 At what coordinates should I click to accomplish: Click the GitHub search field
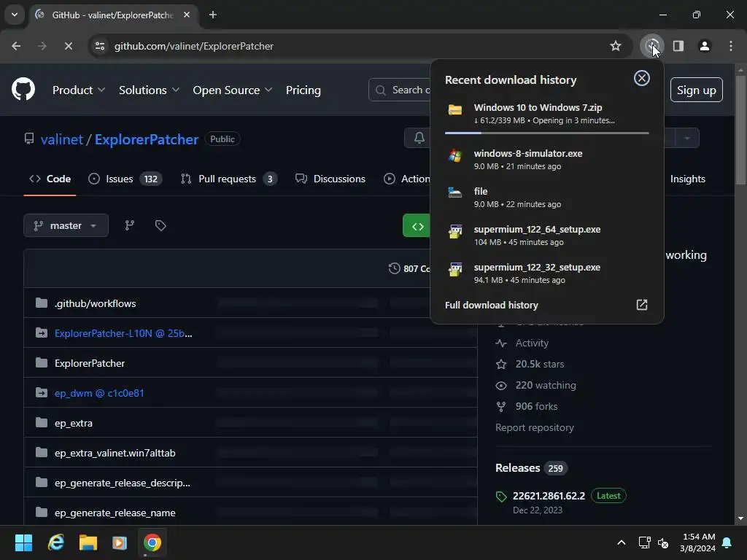coord(400,90)
